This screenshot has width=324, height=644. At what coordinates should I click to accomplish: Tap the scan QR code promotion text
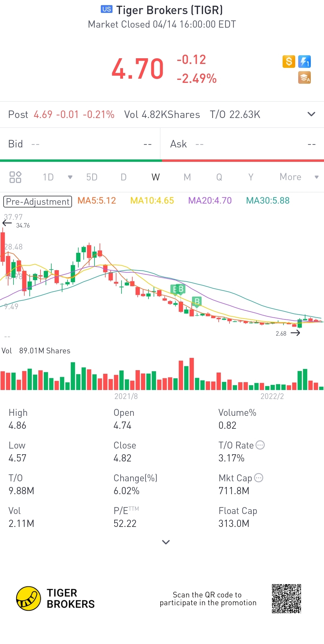tap(208, 599)
